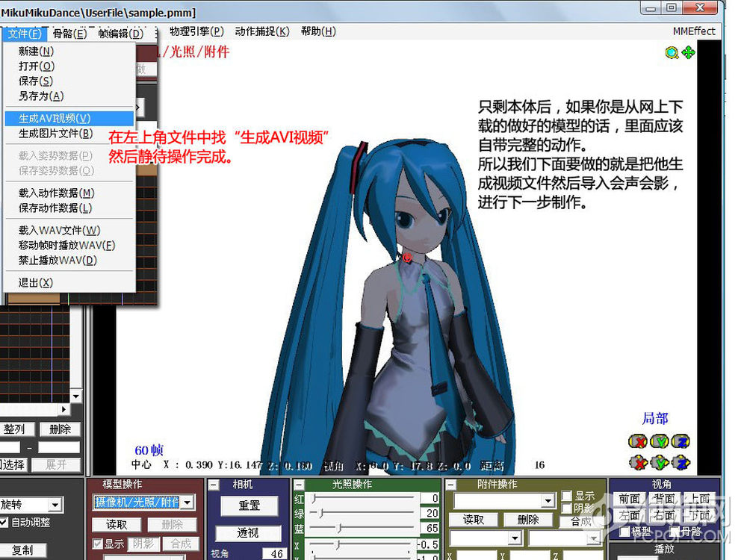Click the upper-row green Y axis icon

point(660,441)
